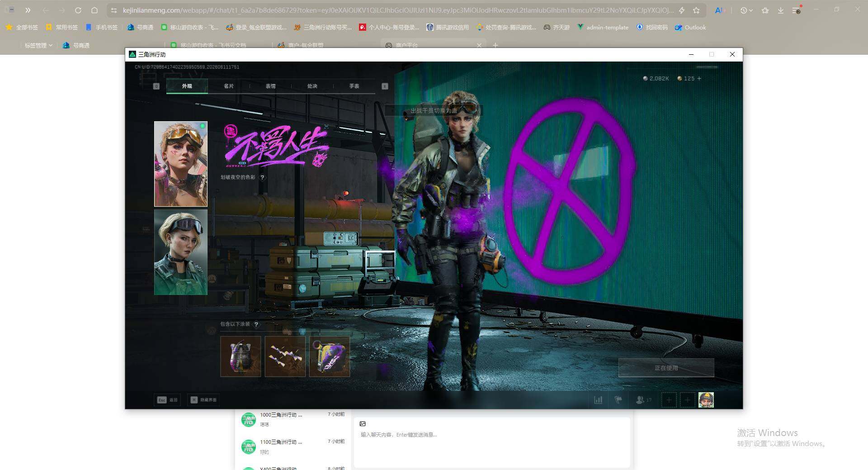Open the 全部书签 bookmarks folder
This screenshot has height=470, width=868.
coord(22,28)
